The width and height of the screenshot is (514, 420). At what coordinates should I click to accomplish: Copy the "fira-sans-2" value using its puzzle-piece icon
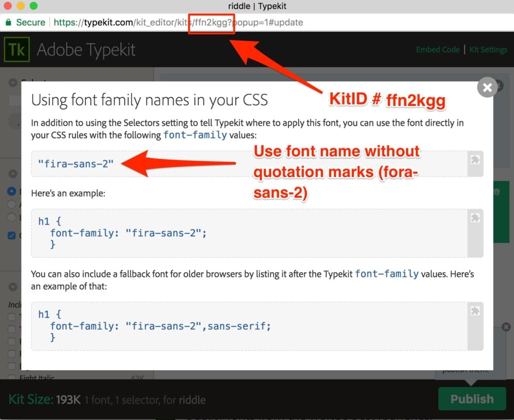[x=475, y=160]
